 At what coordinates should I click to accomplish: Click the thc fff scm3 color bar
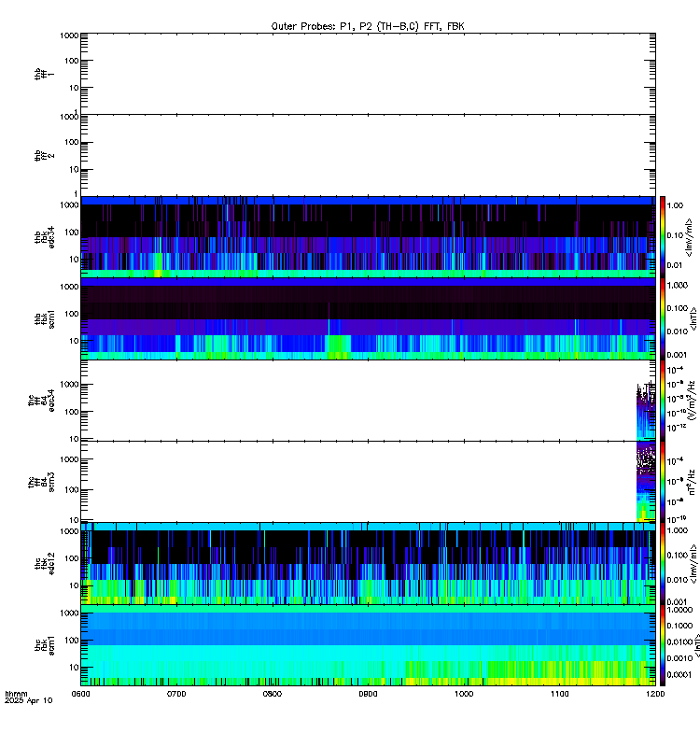[663, 482]
